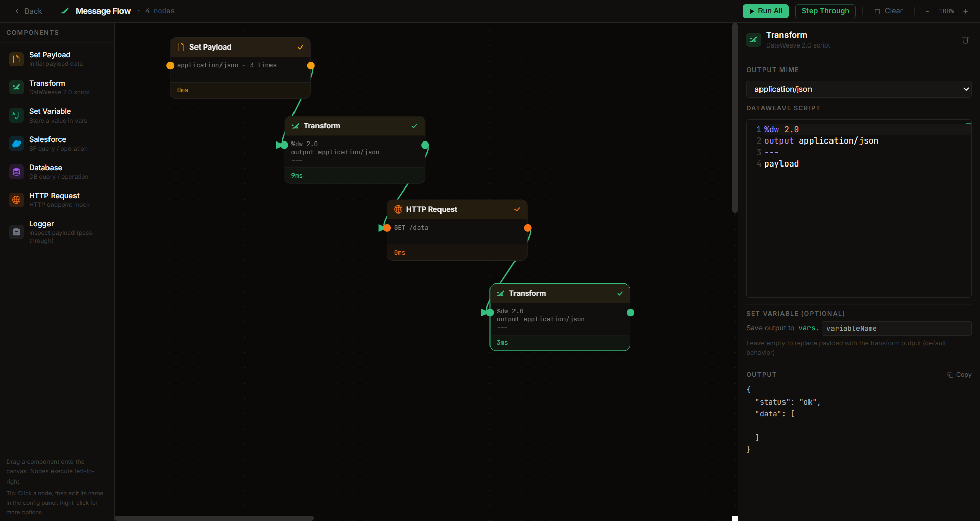This screenshot has height=521, width=980.
Task: Click 'application/json · 3 lines' on Set Payload
Action: 227,65
